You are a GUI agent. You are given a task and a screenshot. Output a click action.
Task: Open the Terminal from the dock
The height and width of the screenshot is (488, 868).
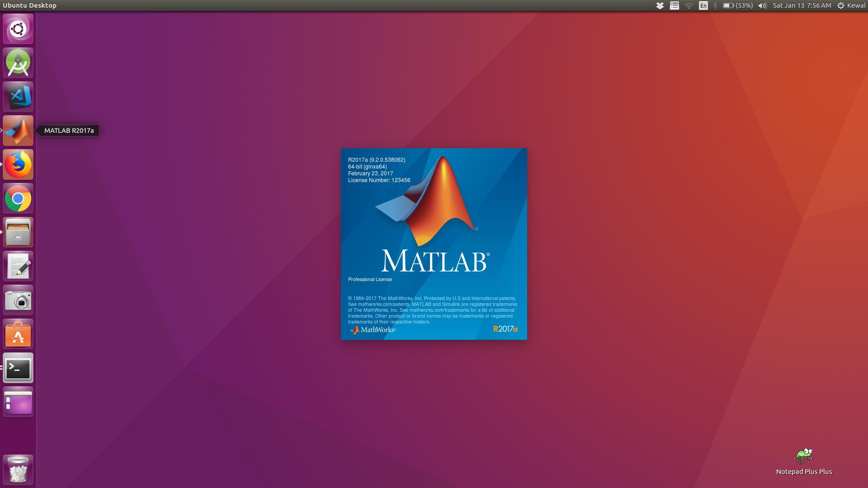[18, 368]
